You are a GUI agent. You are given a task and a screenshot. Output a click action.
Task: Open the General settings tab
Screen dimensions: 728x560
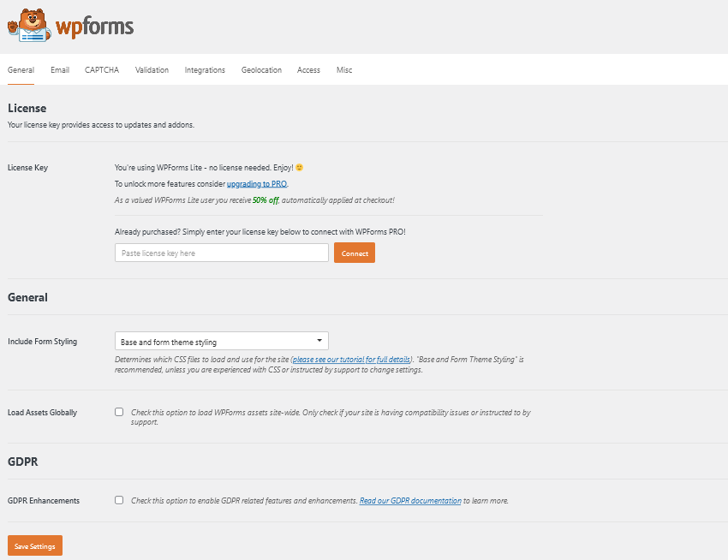coord(21,69)
